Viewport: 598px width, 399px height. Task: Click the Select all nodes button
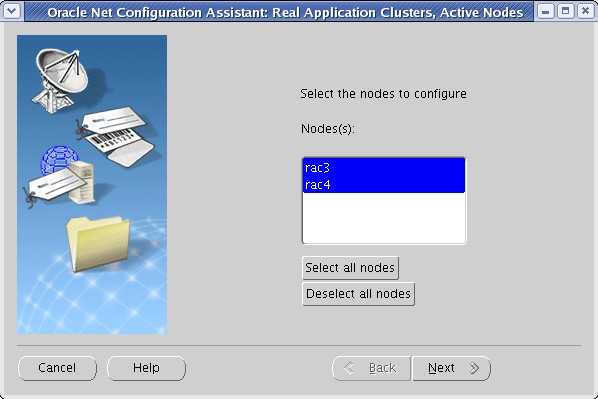point(350,268)
